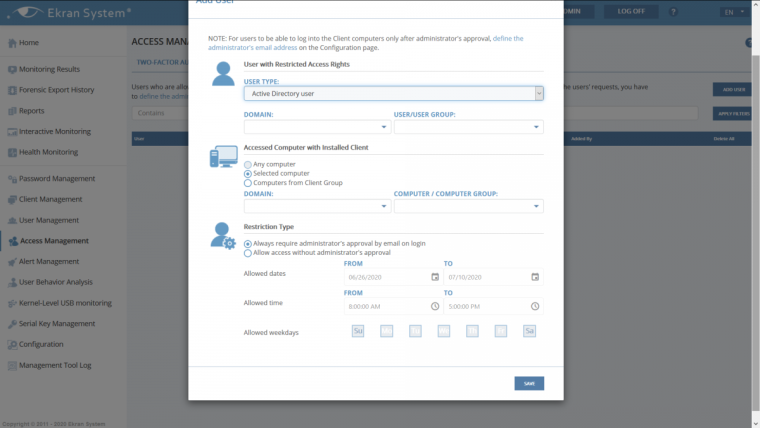Click the Configuration sidebar icon
This screenshot has height=428, width=760.
tap(11, 344)
